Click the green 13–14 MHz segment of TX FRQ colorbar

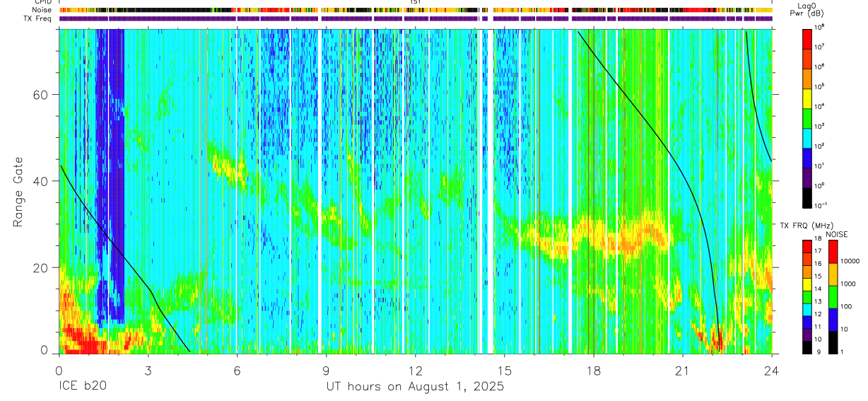(807, 297)
